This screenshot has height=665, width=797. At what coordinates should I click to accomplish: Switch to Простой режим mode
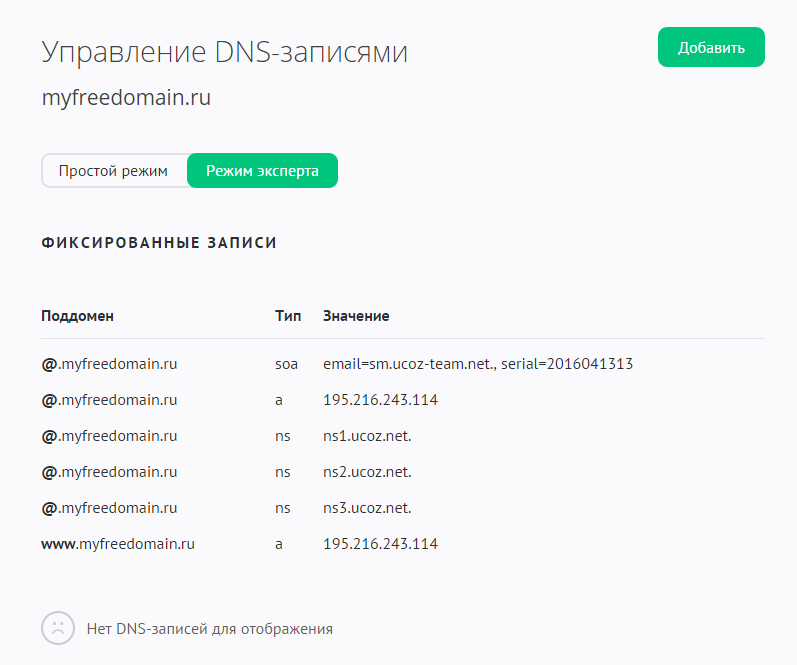click(x=113, y=171)
